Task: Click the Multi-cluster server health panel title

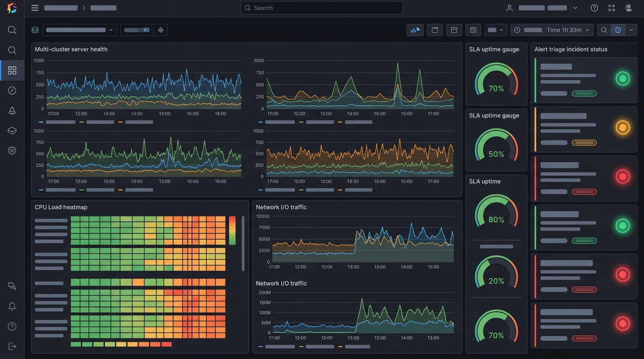Action: [x=71, y=49]
